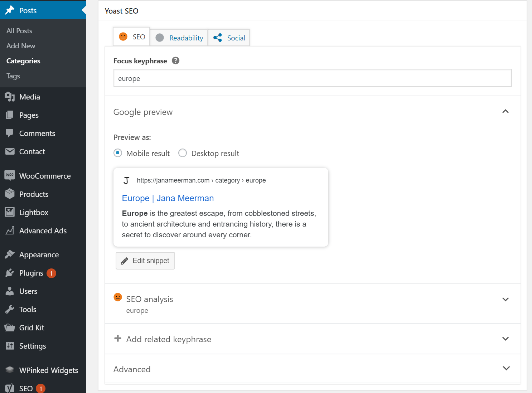Collapse the Google preview section chevron
This screenshot has height=393, width=532.
click(506, 111)
